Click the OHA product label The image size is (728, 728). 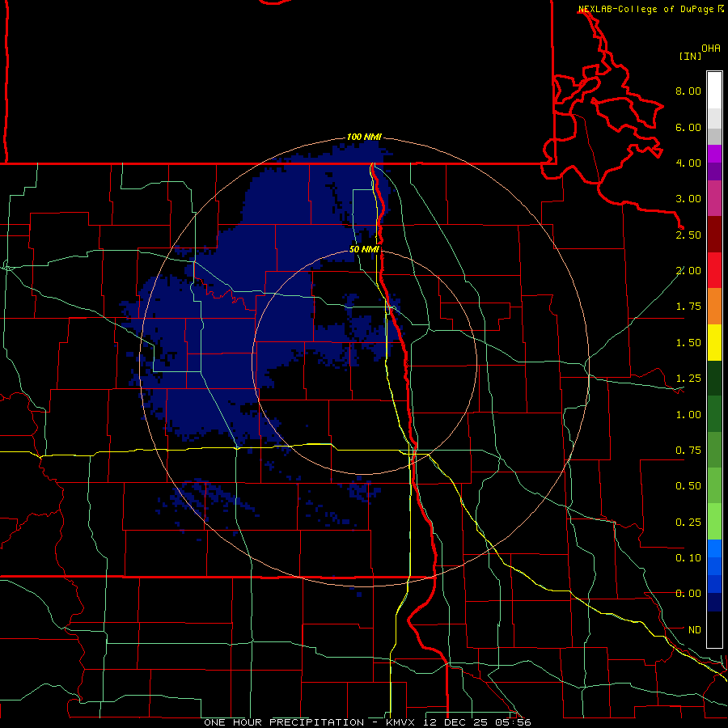click(710, 48)
